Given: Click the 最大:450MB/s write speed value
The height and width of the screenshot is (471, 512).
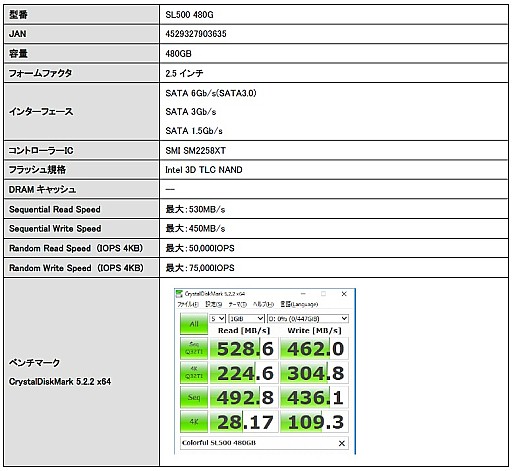Looking at the screenshot, I should pyautogui.click(x=195, y=229).
